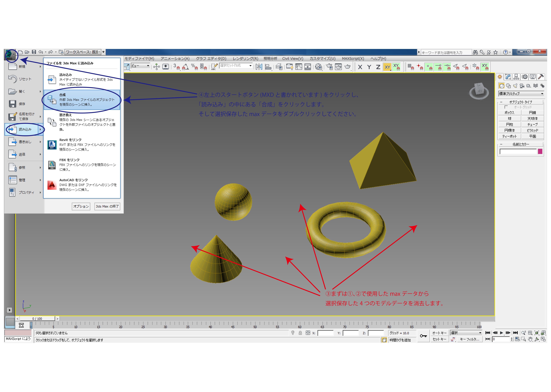Click the MXD application start button
551x392 pixels.
10,55
